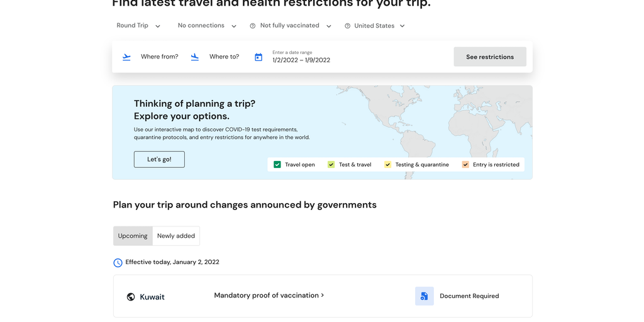Select the Upcoming tab
Image resolution: width=644 pixels, height=322 pixels.
pos(133,236)
